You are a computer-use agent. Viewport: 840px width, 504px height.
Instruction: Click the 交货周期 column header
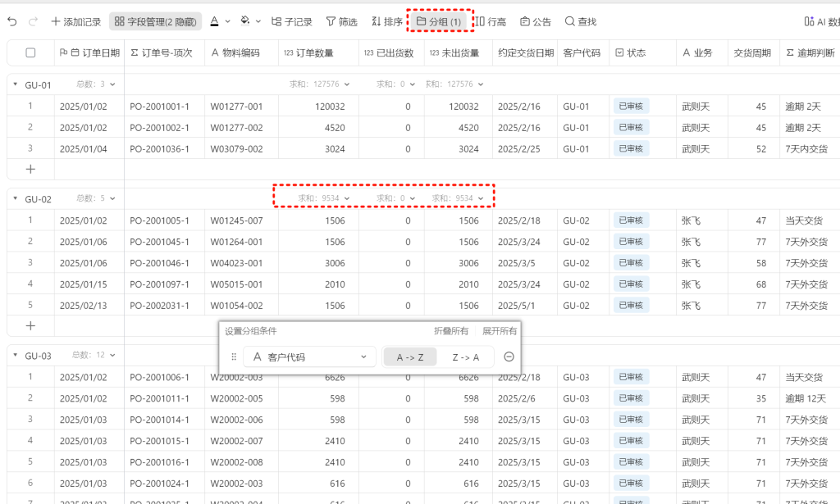tap(755, 52)
